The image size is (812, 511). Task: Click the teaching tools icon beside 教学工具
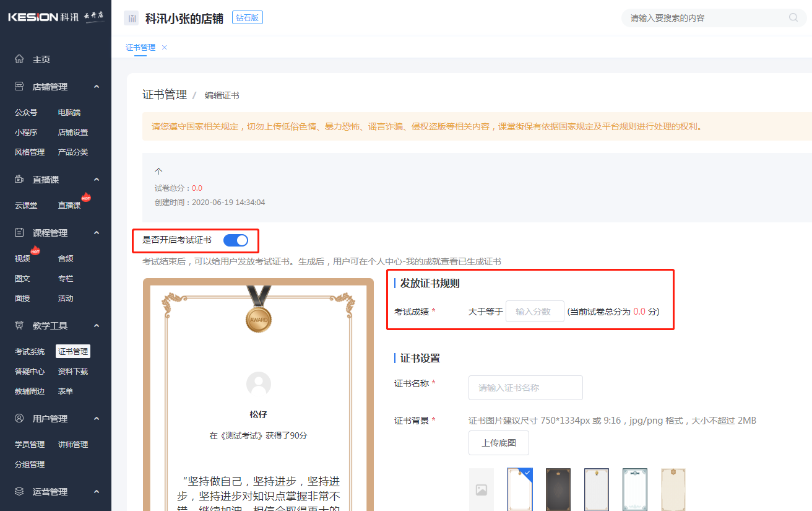(19, 325)
